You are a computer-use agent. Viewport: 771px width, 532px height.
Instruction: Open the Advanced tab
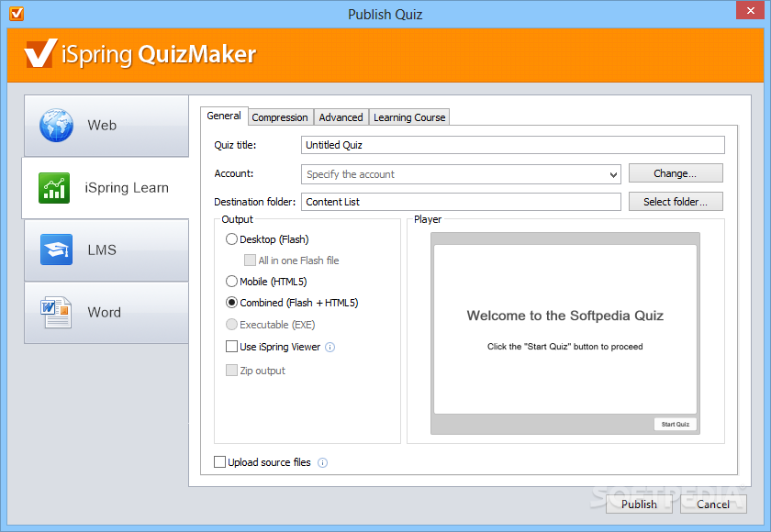coord(341,117)
